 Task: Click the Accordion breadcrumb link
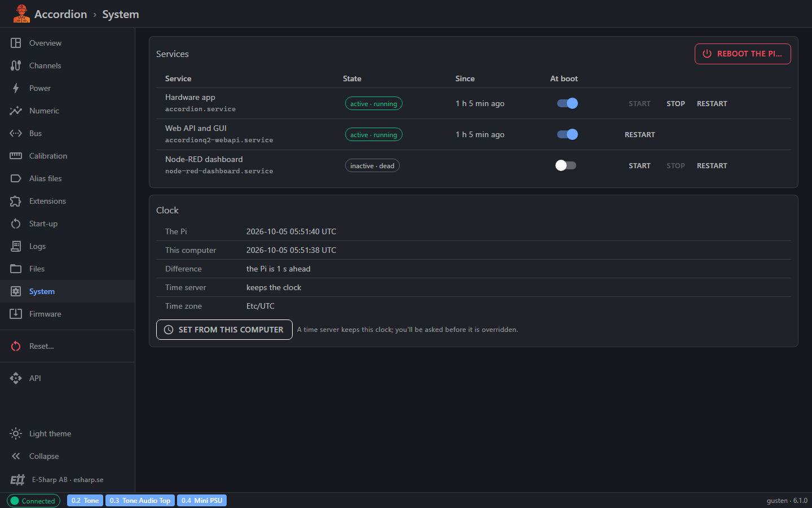61,14
